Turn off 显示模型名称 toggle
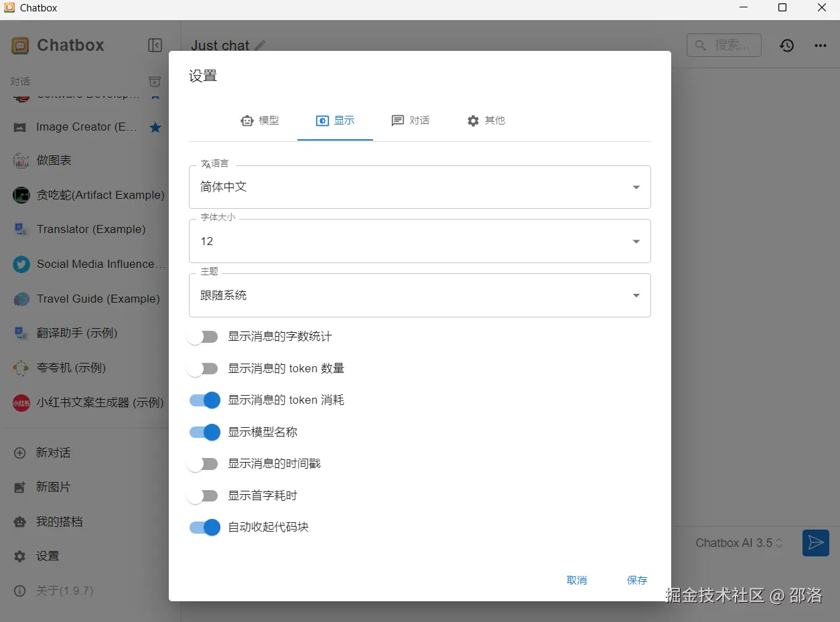 tap(205, 433)
